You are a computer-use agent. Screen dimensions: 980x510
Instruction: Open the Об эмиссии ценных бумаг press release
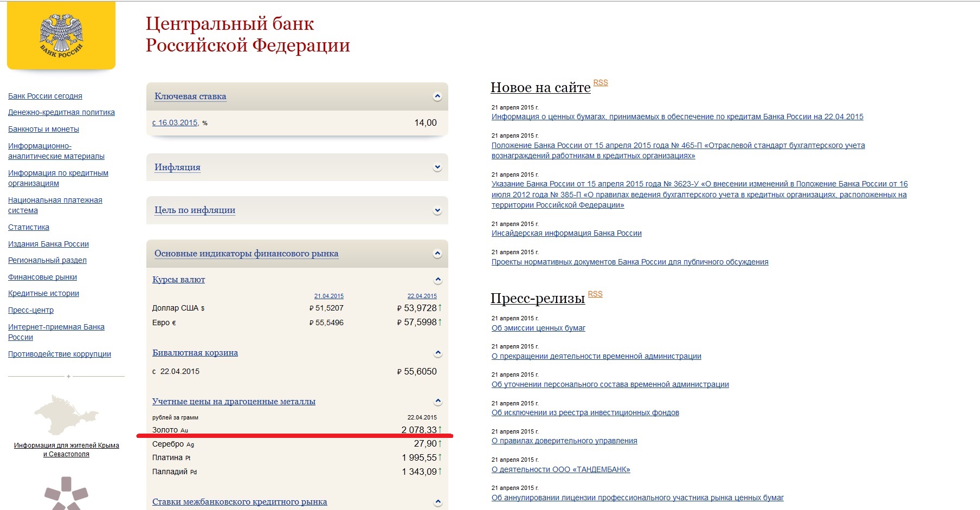click(538, 328)
